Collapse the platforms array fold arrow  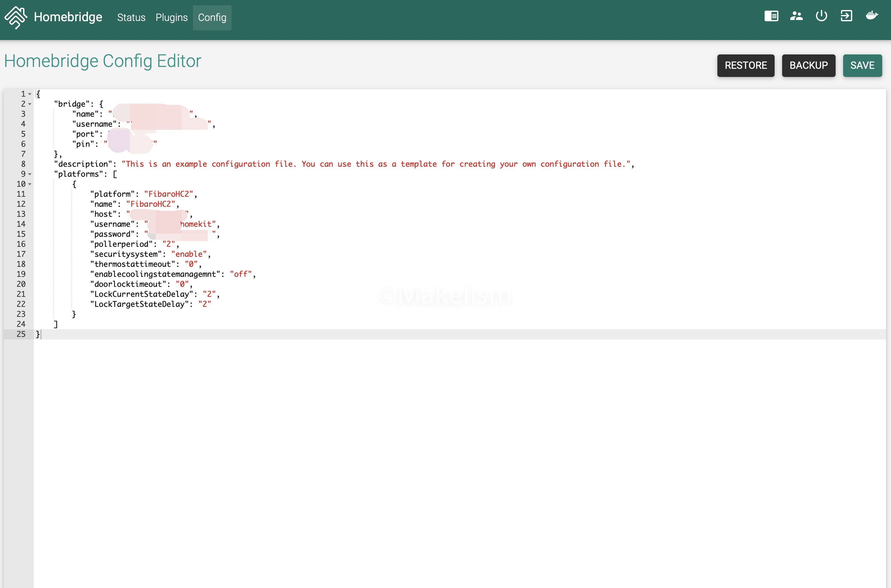coord(30,175)
